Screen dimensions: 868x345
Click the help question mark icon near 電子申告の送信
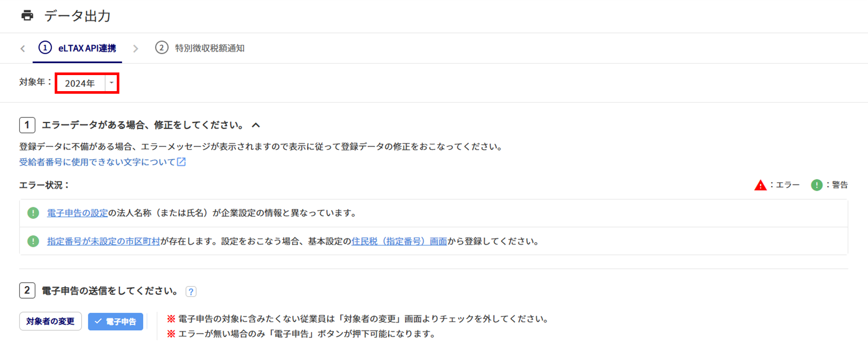click(191, 292)
